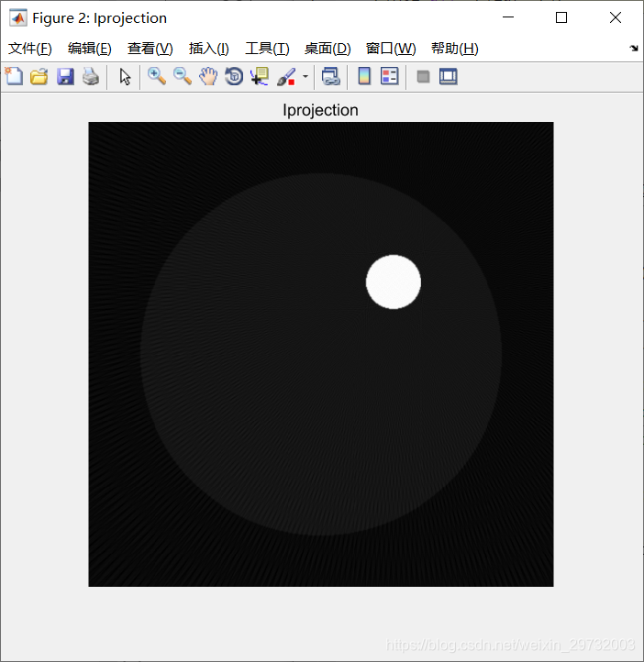The width and height of the screenshot is (644, 662).
Task: Insert a legend using the toolbar icon
Action: (x=389, y=77)
